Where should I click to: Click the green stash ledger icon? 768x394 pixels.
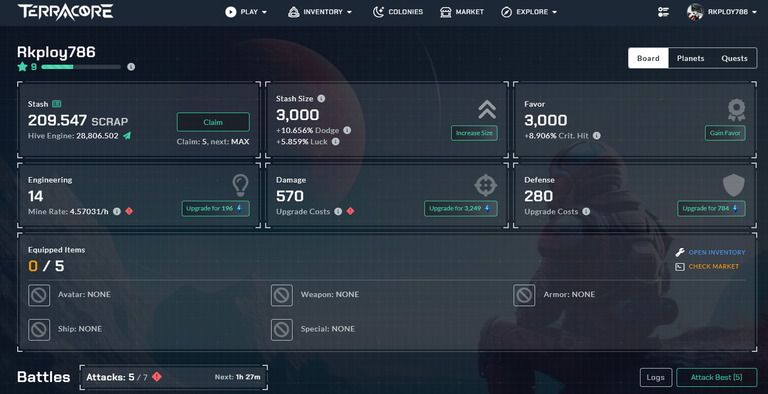click(x=57, y=104)
